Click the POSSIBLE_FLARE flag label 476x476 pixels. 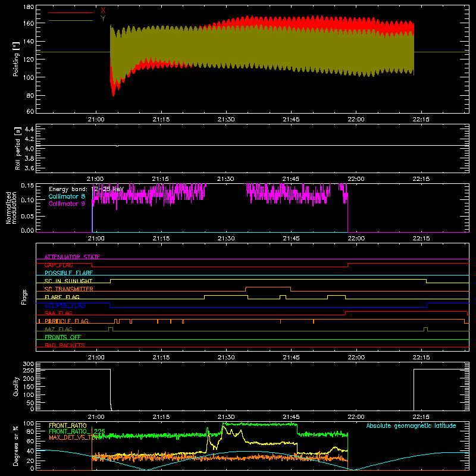[x=68, y=273]
